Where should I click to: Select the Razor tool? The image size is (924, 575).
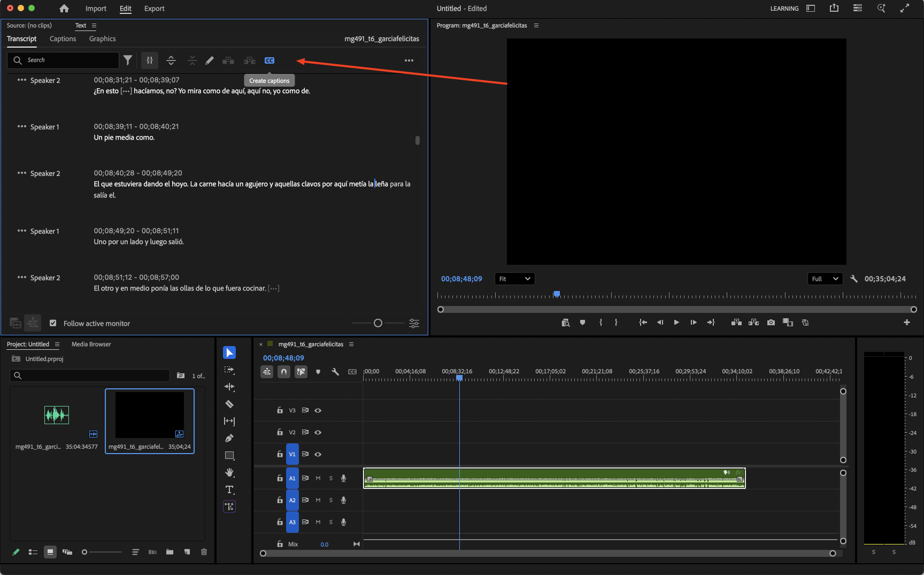(x=229, y=404)
